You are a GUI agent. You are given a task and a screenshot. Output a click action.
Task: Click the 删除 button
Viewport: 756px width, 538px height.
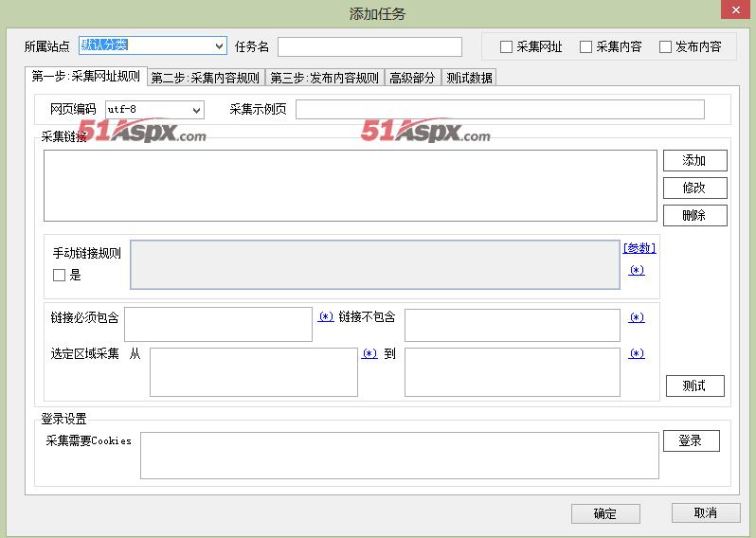694,215
